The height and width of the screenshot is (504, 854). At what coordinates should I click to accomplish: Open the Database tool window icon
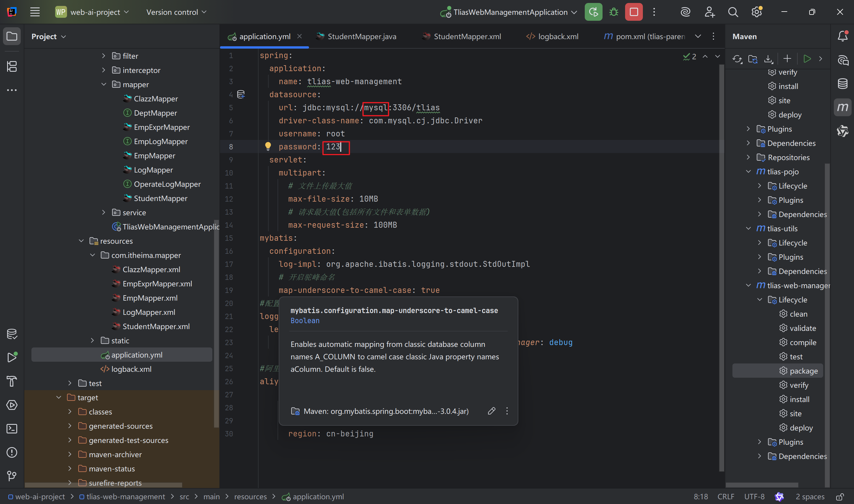coord(842,84)
